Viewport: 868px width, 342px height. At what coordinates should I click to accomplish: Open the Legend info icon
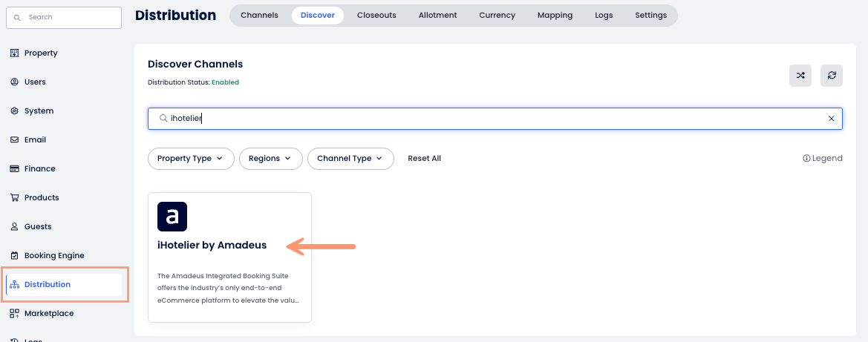(x=806, y=158)
